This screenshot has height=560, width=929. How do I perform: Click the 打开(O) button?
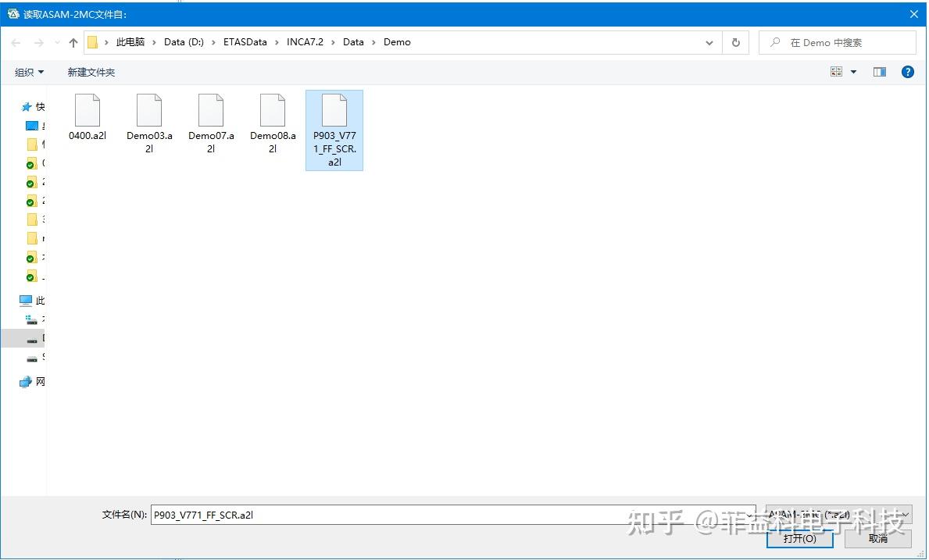(799, 538)
